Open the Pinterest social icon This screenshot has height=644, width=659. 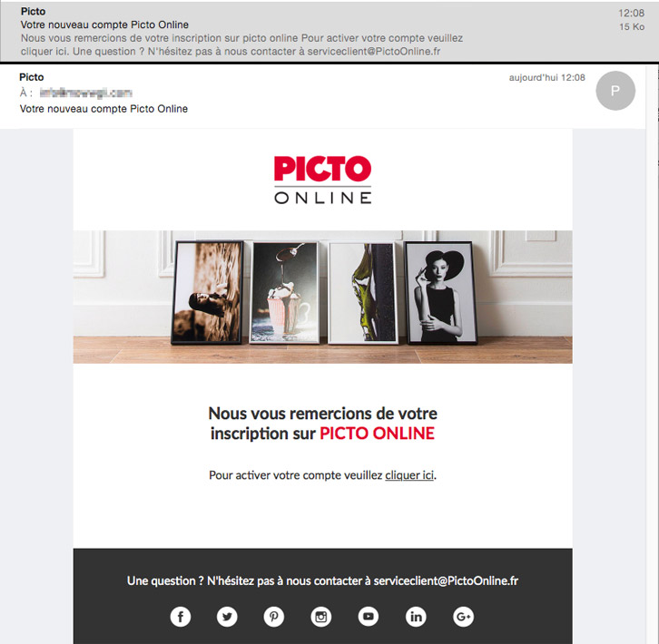click(x=274, y=617)
